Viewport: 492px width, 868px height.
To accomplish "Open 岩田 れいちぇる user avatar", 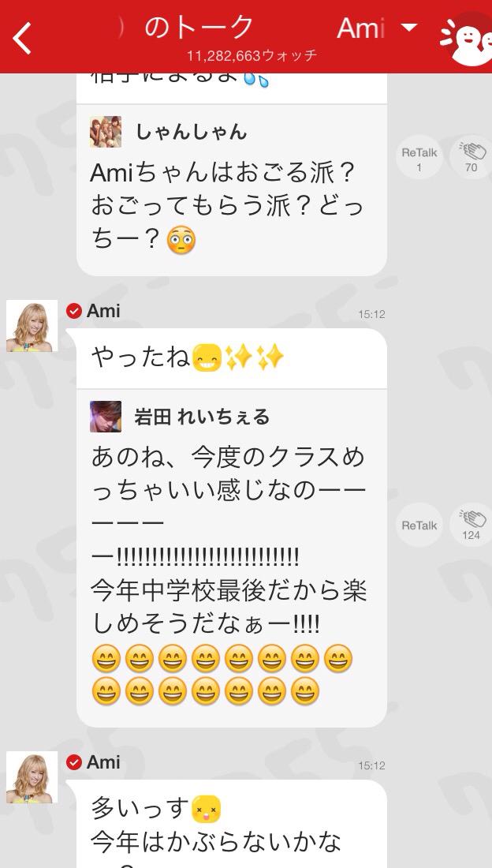I will [x=105, y=417].
